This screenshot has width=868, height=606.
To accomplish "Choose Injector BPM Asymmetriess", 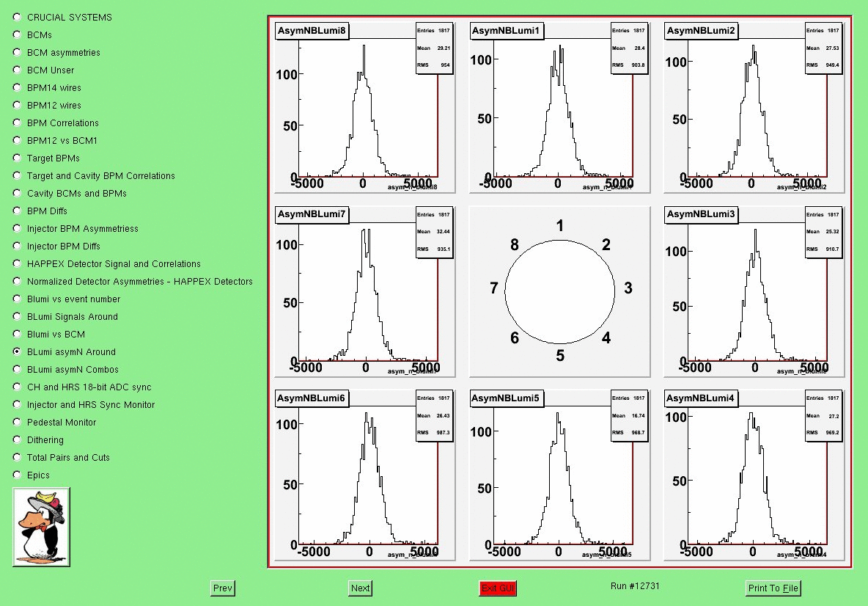I will click(17, 229).
